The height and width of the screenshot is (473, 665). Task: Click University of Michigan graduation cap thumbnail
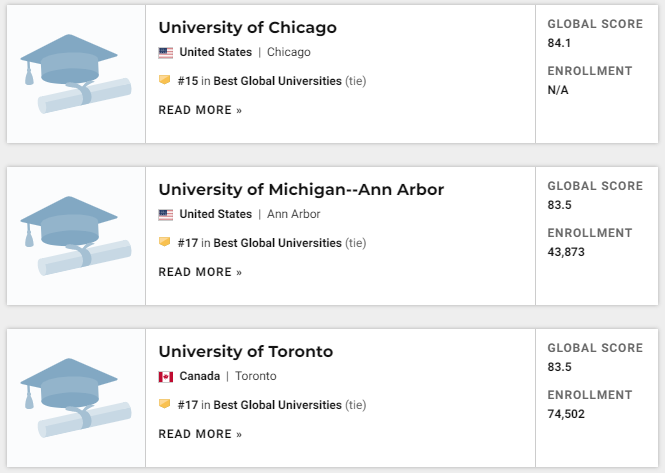pos(76,236)
